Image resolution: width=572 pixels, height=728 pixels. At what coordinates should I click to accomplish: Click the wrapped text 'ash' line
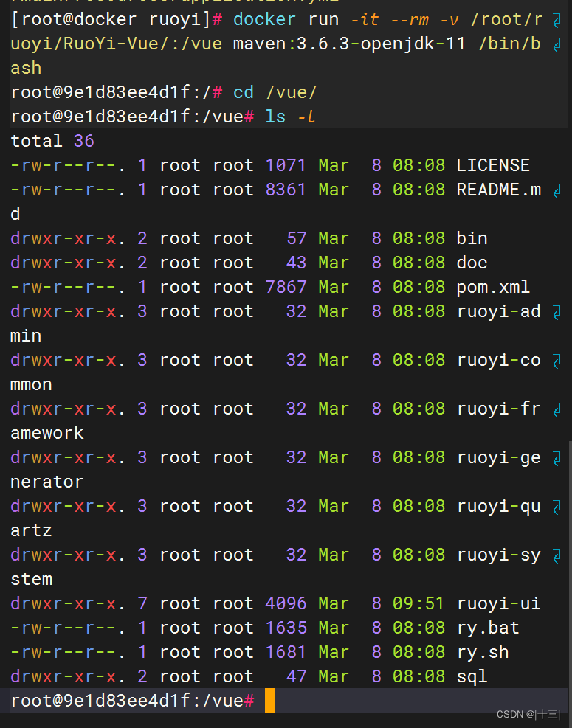(26, 68)
